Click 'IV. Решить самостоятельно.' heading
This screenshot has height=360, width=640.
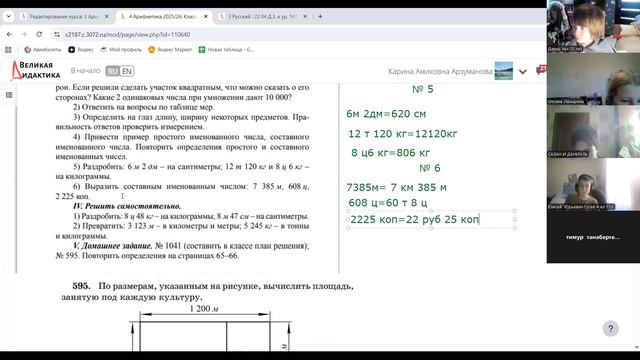pos(127,206)
